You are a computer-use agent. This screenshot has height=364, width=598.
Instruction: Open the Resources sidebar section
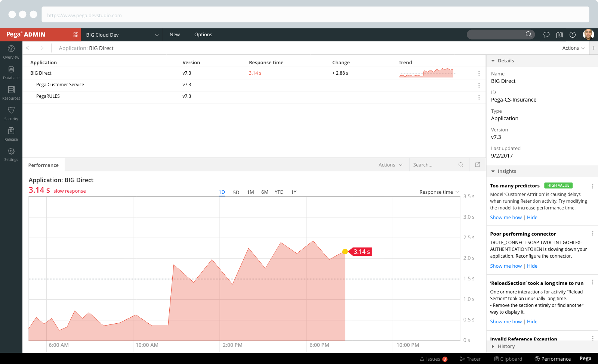[11, 93]
